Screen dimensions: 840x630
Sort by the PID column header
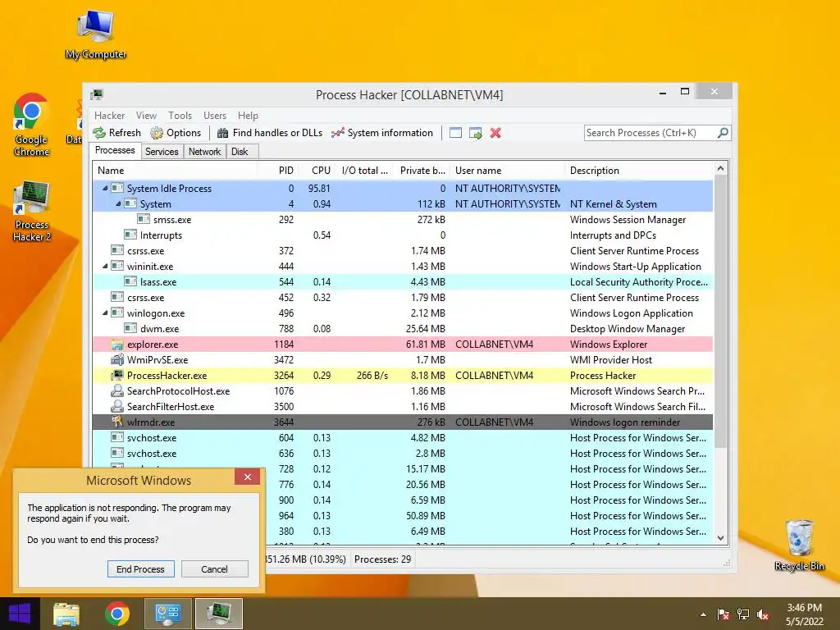coord(278,171)
